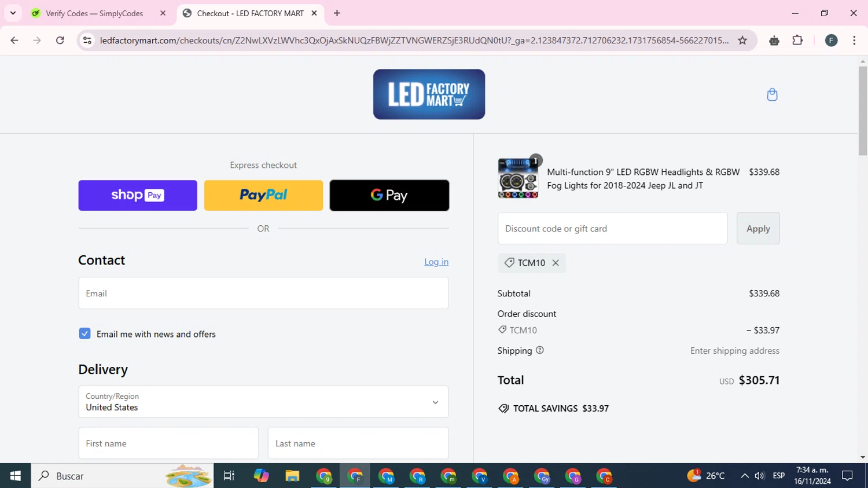Expand the Country/Region dropdown
The image size is (868, 488).
coord(263,402)
